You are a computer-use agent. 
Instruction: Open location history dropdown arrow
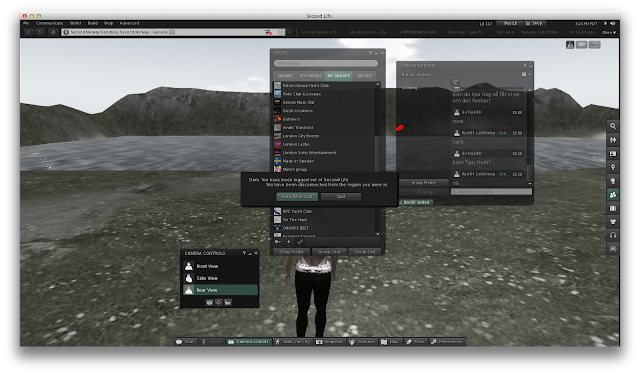click(289, 32)
